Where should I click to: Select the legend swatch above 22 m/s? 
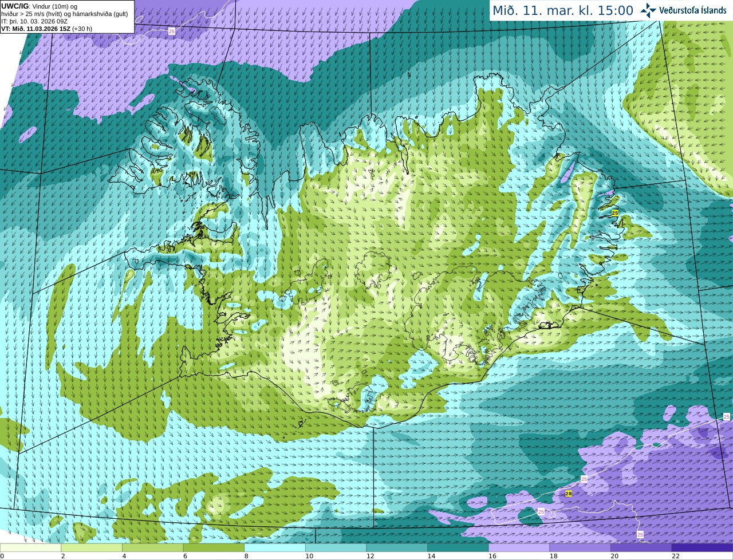point(702,547)
